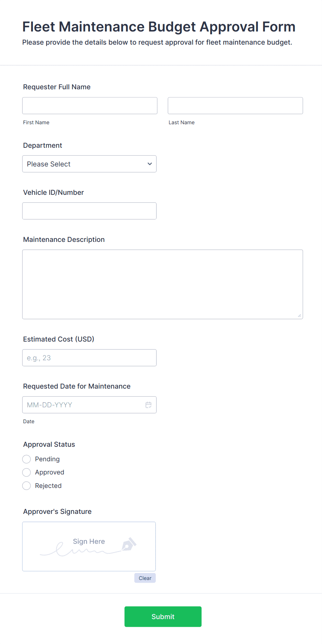Click into the Last Name field
Viewport: 322px width, 644px height.
pyautogui.click(x=235, y=106)
